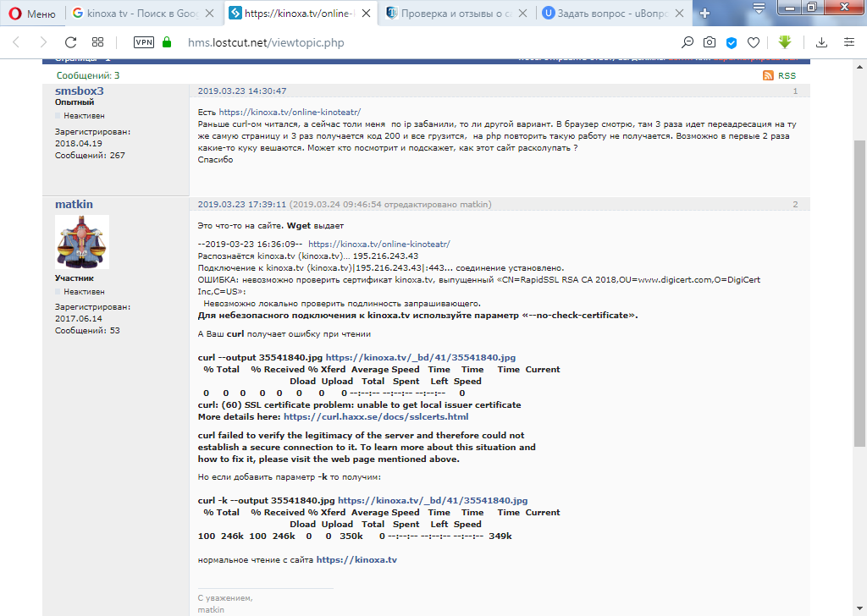867x616 pixels.
Task: Open the final https://kinoxa.tv link
Action: (x=356, y=559)
